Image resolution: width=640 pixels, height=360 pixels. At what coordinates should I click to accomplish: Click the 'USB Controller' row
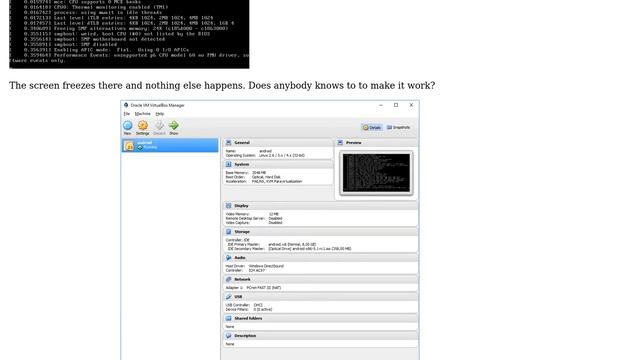click(244, 305)
